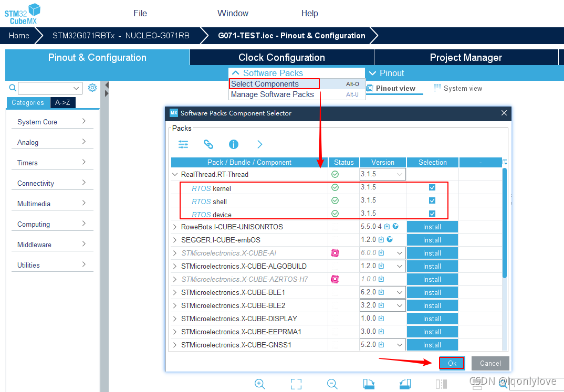This screenshot has height=392, width=564.
Task: Click globe icon in RoweBots version cell
Action: (395, 226)
